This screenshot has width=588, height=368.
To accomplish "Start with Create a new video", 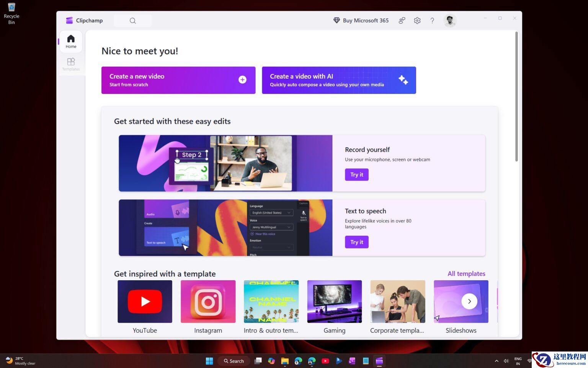I will pyautogui.click(x=178, y=80).
